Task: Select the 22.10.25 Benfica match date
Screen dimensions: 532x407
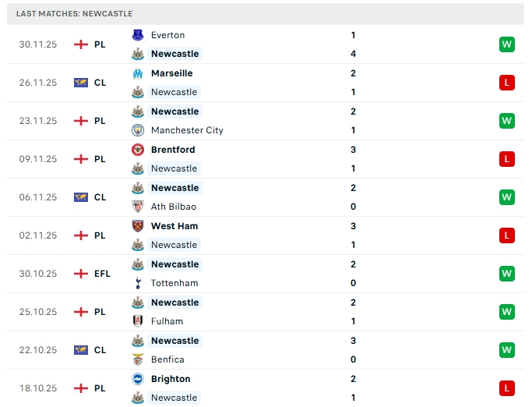Action: point(38,350)
